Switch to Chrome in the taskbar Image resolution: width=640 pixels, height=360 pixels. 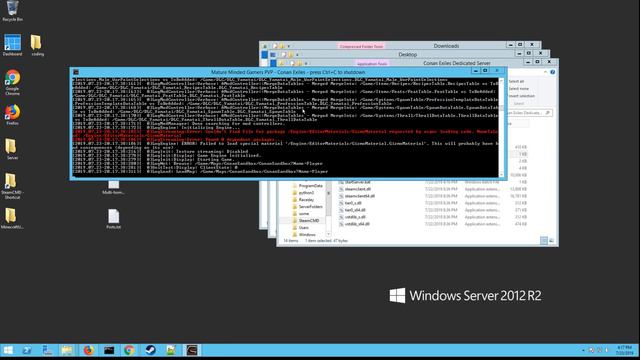point(129,350)
